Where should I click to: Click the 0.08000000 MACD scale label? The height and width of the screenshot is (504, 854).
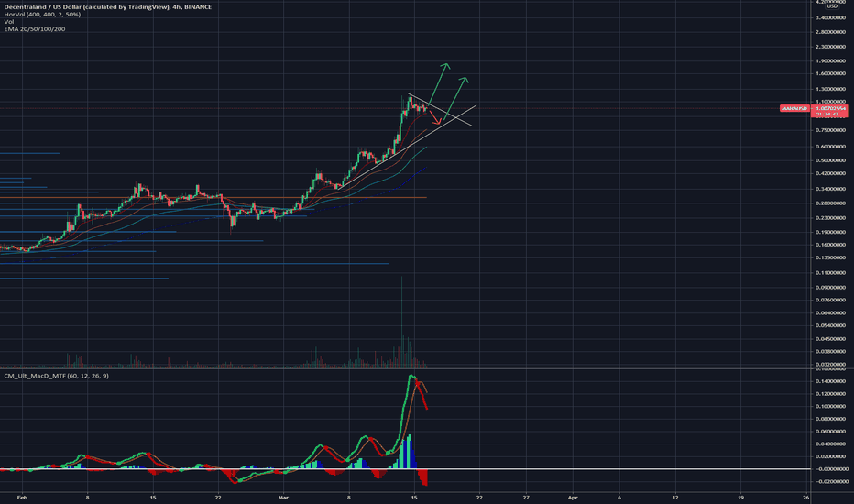tap(830, 419)
